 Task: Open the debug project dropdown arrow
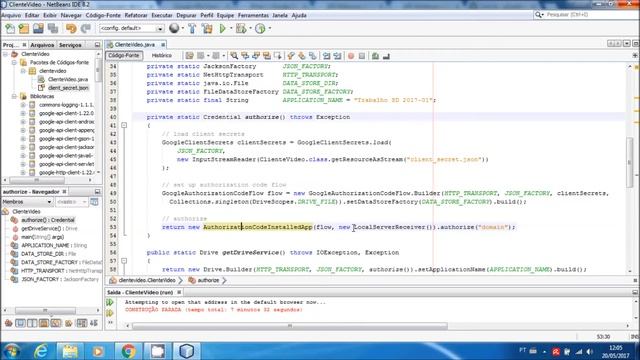point(250,29)
